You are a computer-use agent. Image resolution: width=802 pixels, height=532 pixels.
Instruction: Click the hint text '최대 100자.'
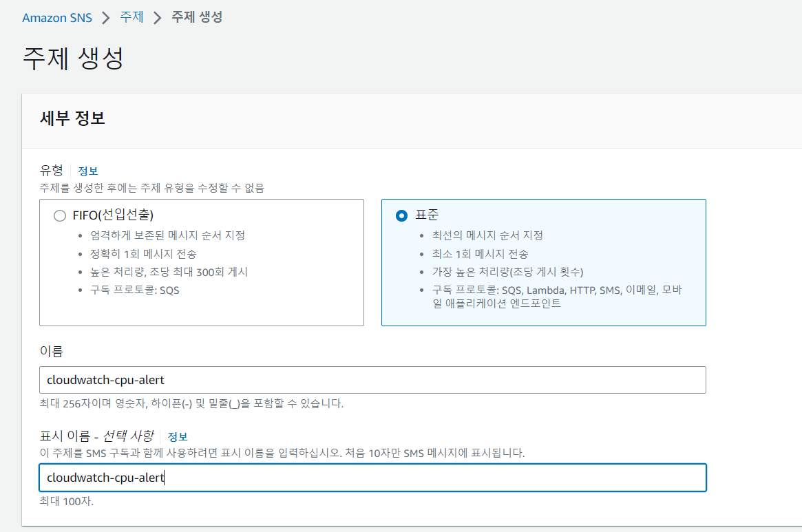coord(67,501)
